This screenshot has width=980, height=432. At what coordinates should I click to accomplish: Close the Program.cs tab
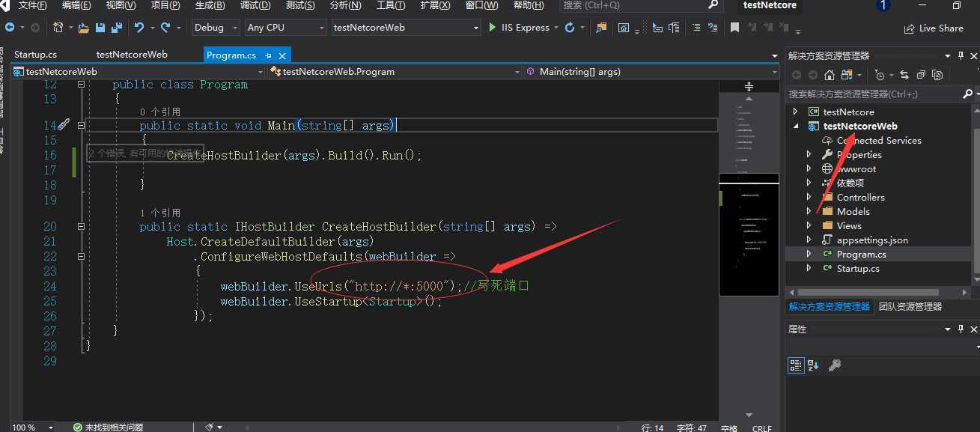pos(282,55)
